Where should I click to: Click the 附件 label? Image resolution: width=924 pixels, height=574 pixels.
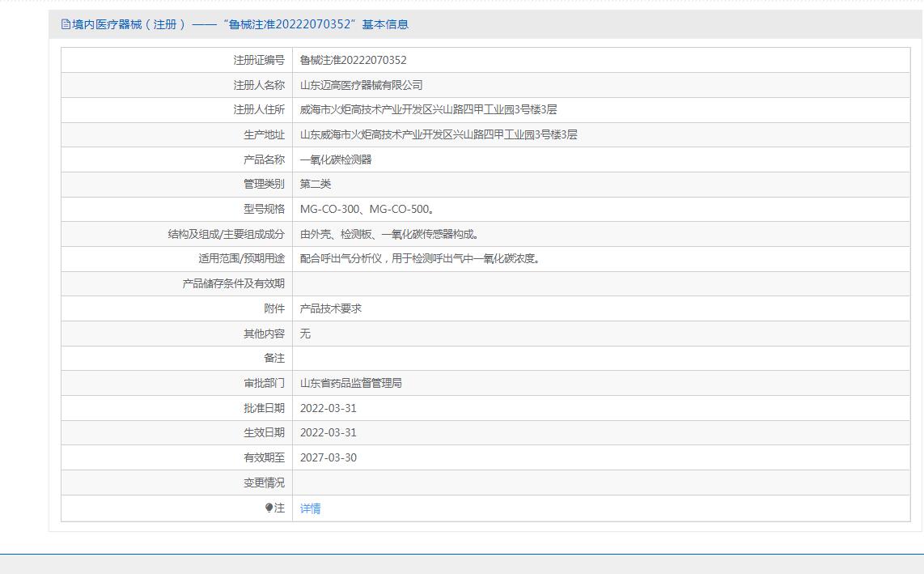point(274,308)
